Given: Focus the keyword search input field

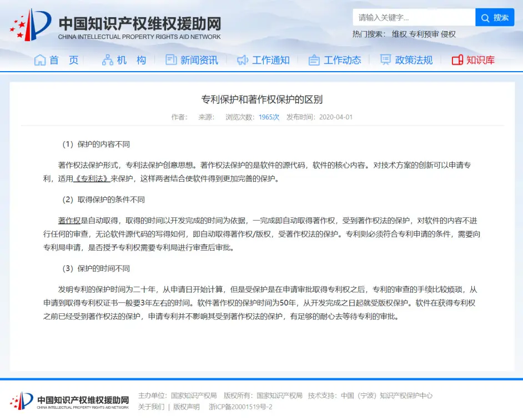Looking at the screenshot, I should pos(414,18).
